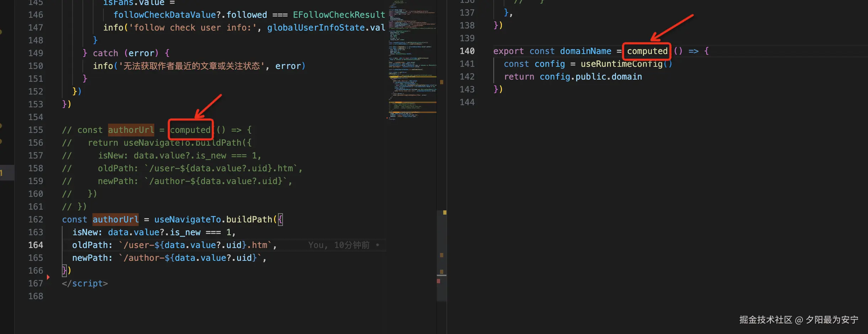Screen dimensions: 868x334
Task: Click the closing "</script>" tag
Action: [x=85, y=284]
